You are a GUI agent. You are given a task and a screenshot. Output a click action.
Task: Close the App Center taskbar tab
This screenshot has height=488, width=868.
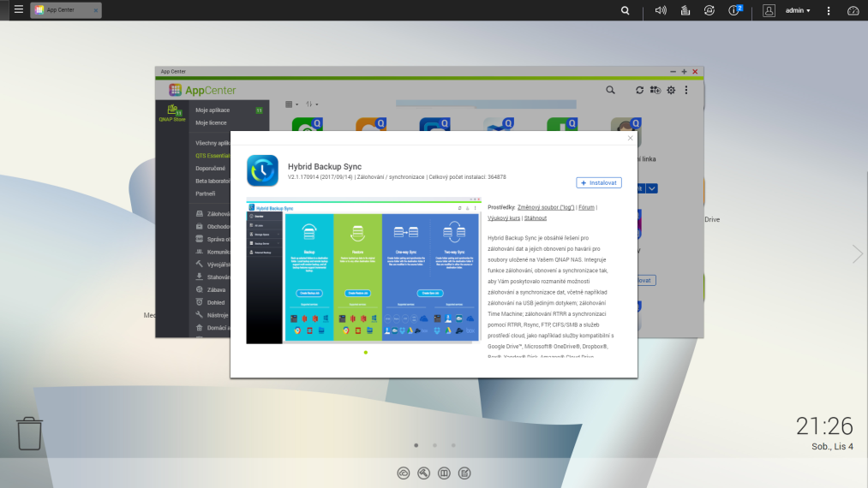pyautogui.click(x=95, y=10)
